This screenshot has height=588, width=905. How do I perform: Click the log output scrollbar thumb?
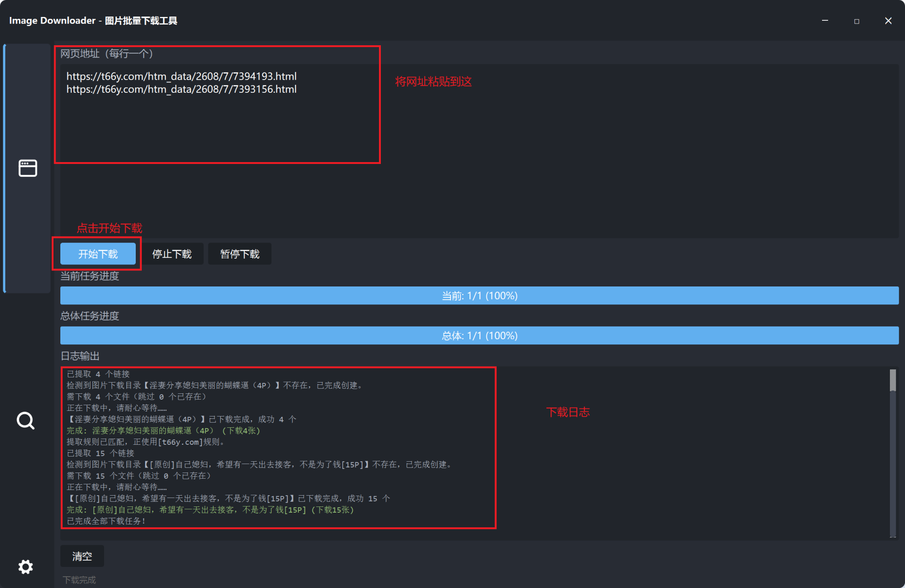[x=892, y=380]
